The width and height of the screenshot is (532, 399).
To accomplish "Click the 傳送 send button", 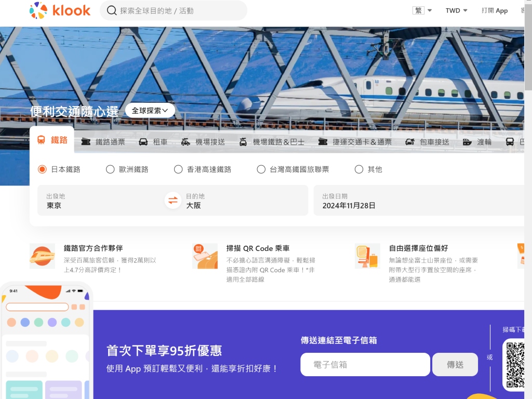I will click(x=455, y=364).
